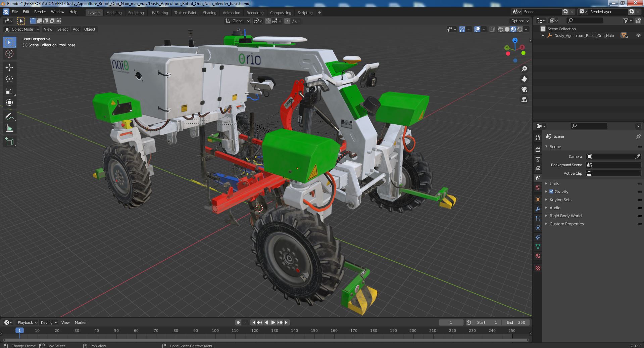644x348 pixels.
Task: Switch to solid viewport shading
Action: tap(507, 29)
